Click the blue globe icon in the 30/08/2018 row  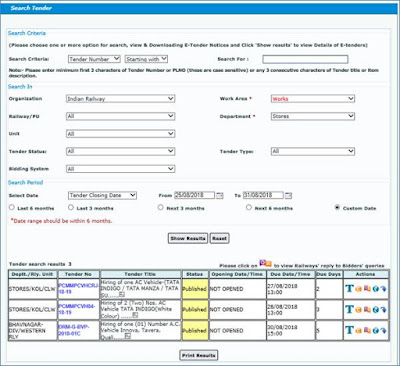pyautogui.click(x=376, y=331)
